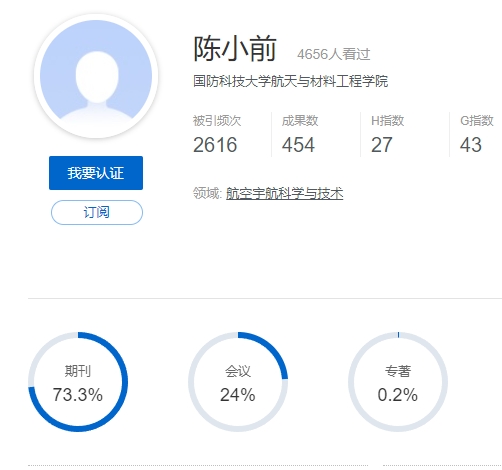This screenshot has height=470, width=502.
Task: Click the H指数 label
Action: pyautogui.click(x=387, y=121)
